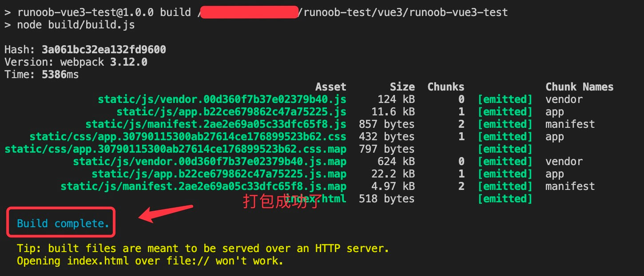Select the app.b22ce679862c47a75225.js file name
This screenshot has width=644, height=276.
[231, 111]
